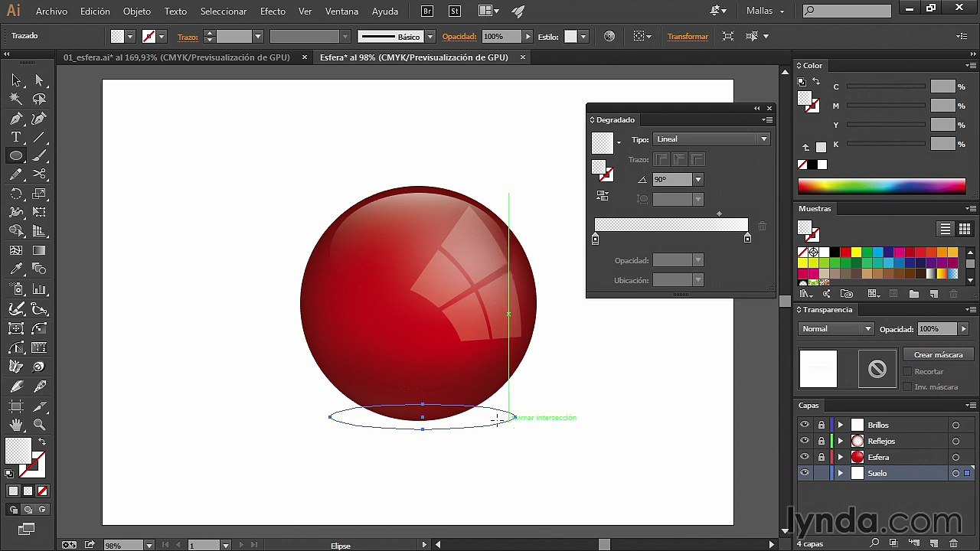980x551 pixels.
Task: Hide the Suelo layer
Action: (x=805, y=473)
